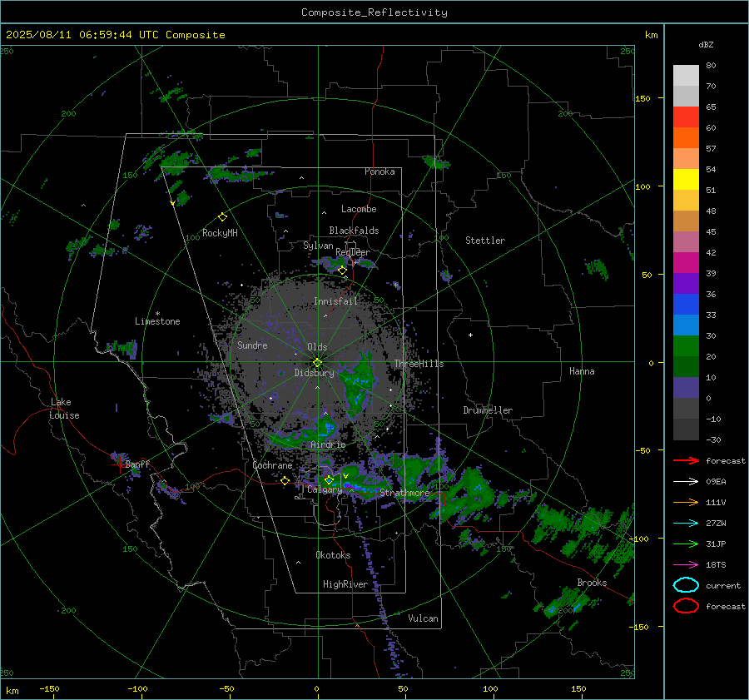Select the Blackfalds label
Viewport: 749px width, 700px height.
[x=354, y=231]
